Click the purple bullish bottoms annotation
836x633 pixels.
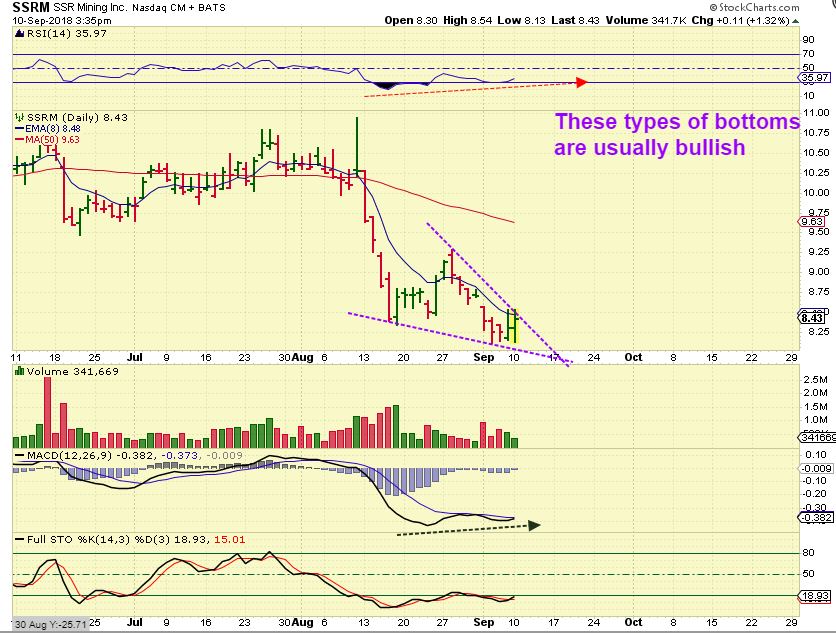(677, 134)
